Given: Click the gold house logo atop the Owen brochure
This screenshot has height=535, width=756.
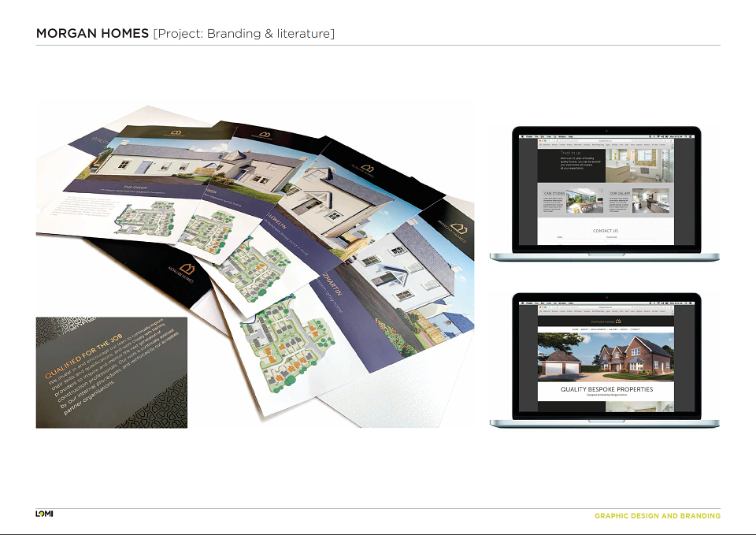Looking at the screenshot, I should point(176,133).
